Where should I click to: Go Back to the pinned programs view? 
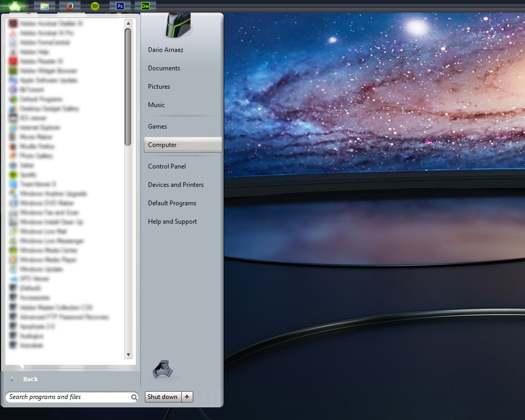(x=30, y=379)
